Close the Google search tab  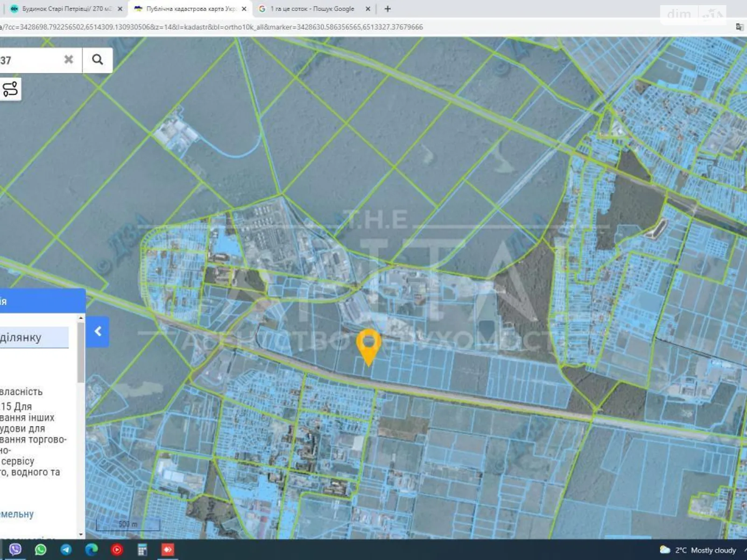tap(368, 9)
